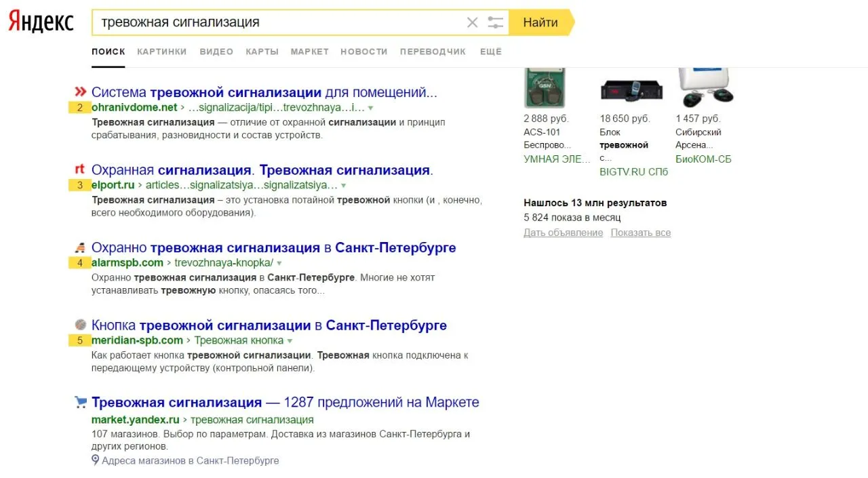Click the meridian-spb.com round favicon
This screenshot has width=868, height=478.
coord(80,325)
